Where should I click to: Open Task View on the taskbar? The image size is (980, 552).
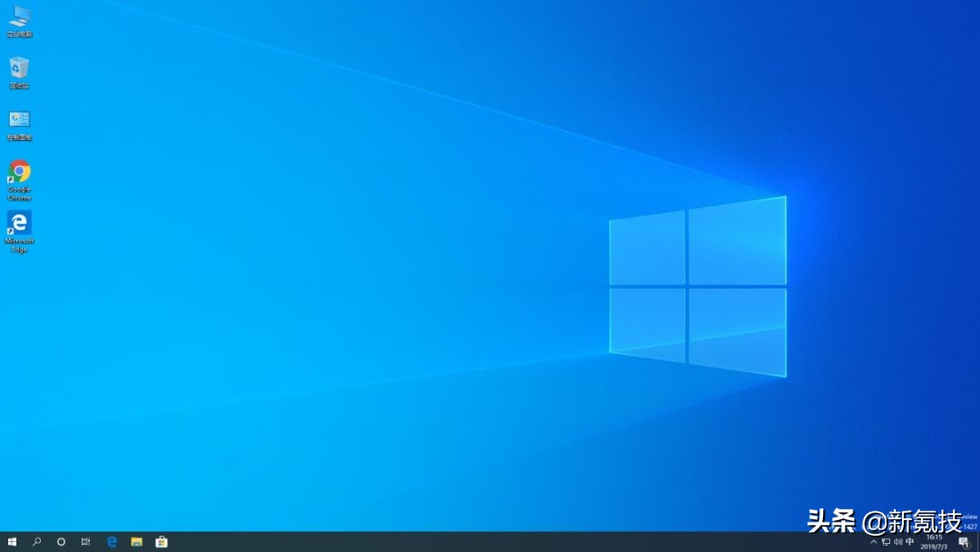coord(86,541)
